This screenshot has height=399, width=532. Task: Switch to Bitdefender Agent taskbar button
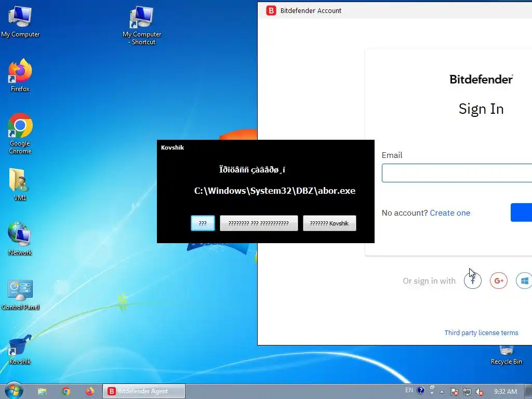point(144,391)
